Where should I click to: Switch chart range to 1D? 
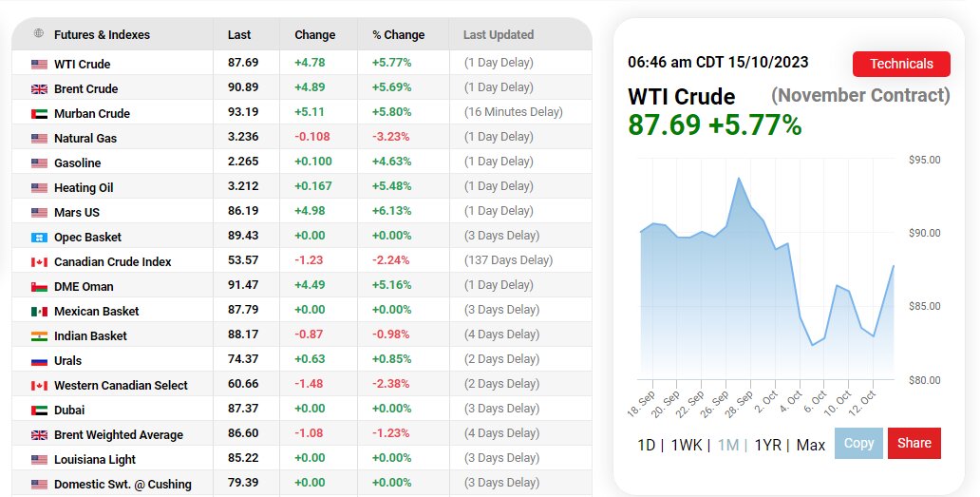click(646, 445)
